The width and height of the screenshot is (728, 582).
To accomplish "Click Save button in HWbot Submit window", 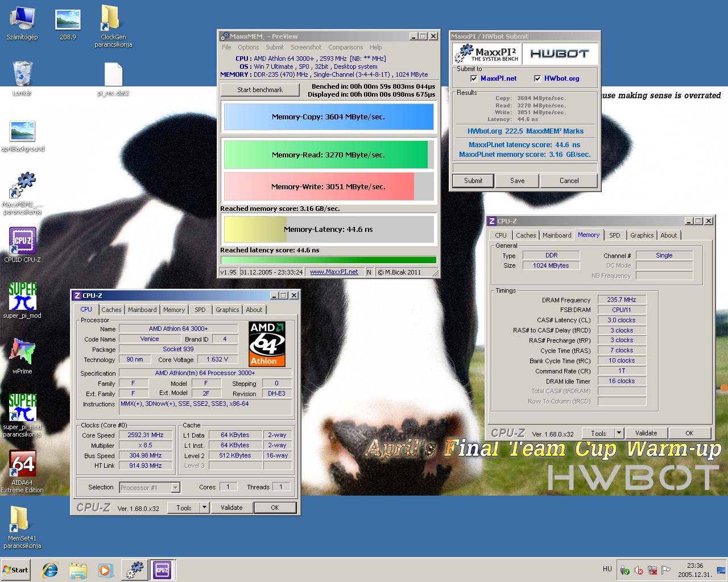I will (x=518, y=181).
